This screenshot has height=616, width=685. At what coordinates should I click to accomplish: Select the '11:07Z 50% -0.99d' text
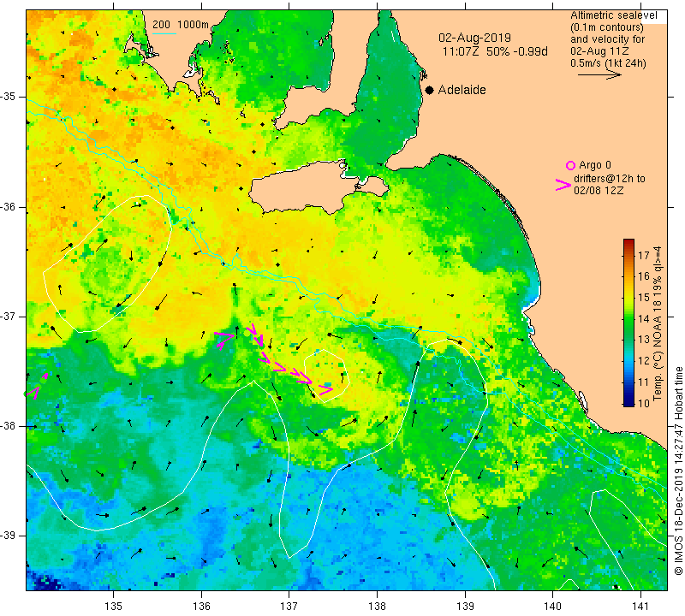[495, 51]
